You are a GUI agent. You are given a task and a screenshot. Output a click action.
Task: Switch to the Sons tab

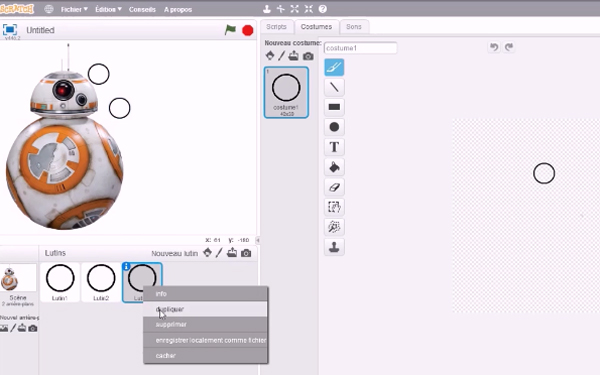pyautogui.click(x=354, y=27)
